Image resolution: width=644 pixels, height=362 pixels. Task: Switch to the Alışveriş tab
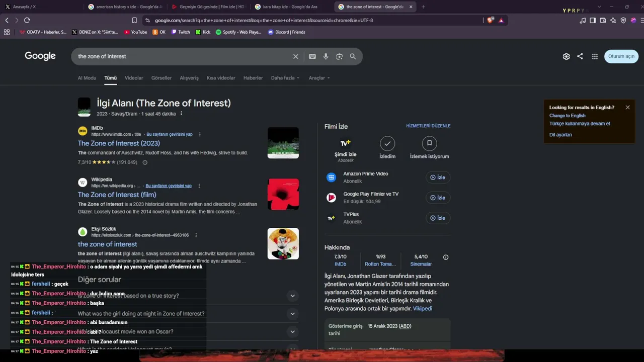tap(189, 78)
